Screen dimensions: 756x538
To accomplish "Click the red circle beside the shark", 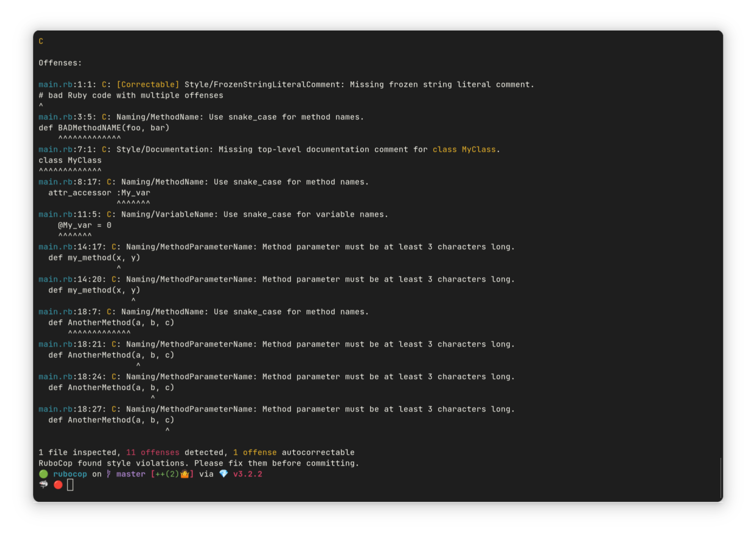I will coord(58,485).
